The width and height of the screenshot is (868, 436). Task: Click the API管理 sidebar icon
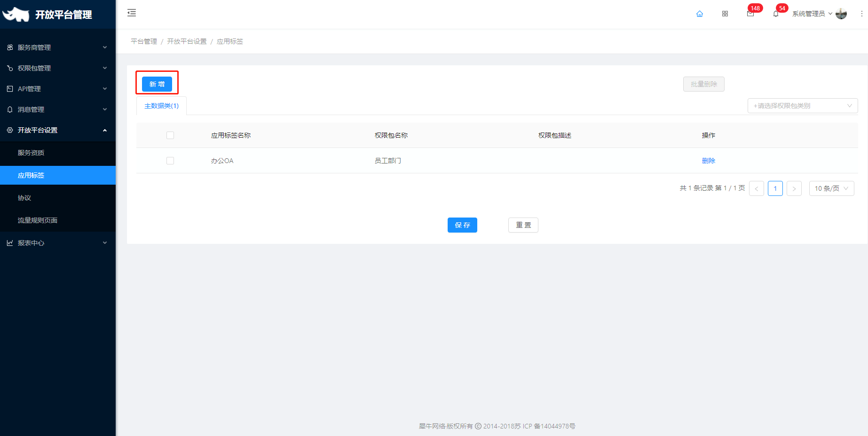point(10,89)
